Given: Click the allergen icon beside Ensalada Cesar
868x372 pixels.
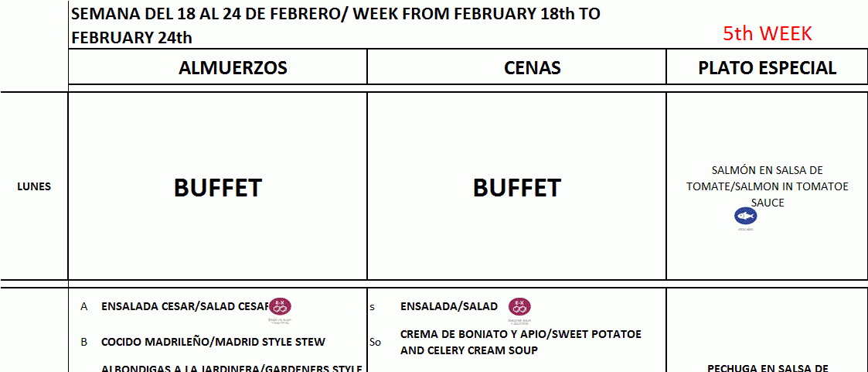Looking at the screenshot, I should click(280, 307).
